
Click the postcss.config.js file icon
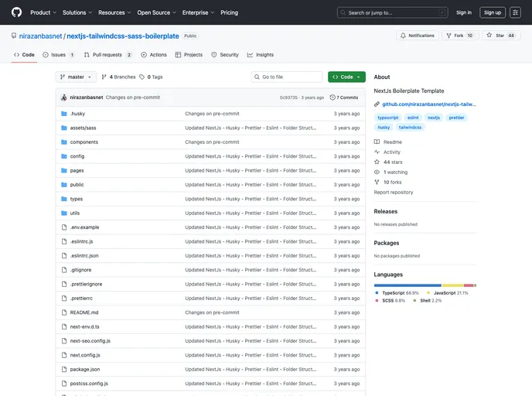[63, 384]
